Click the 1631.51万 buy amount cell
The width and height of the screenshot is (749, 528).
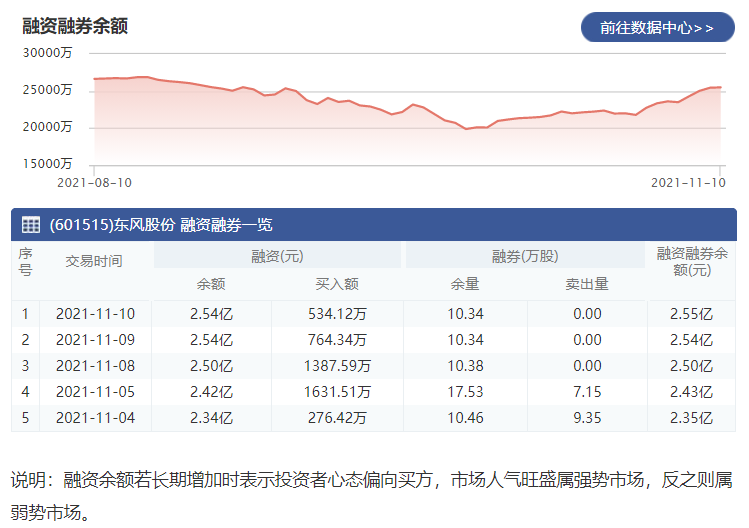pyautogui.click(x=337, y=392)
